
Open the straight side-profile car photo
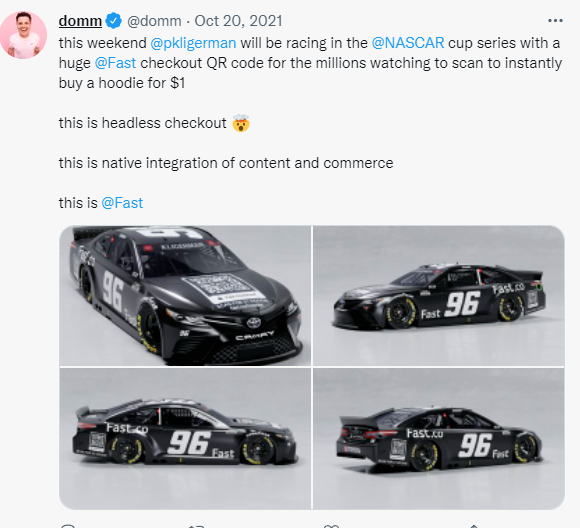185,438
